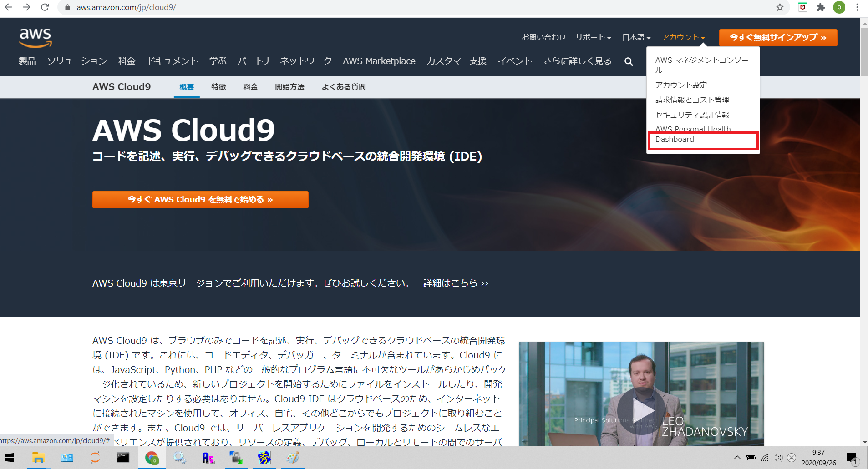The width and height of the screenshot is (868, 469).
Task: Open the 日本語 language dropdown
Action: [x=636, y=37]
